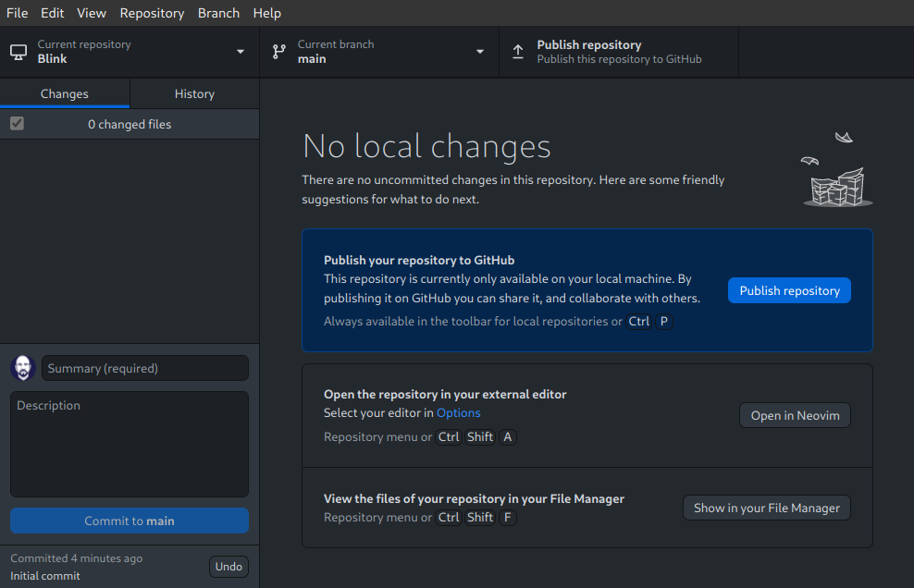This screenshot has width=914, height=588.
Task: Open the Edit menu
Action: coord(52,13)
